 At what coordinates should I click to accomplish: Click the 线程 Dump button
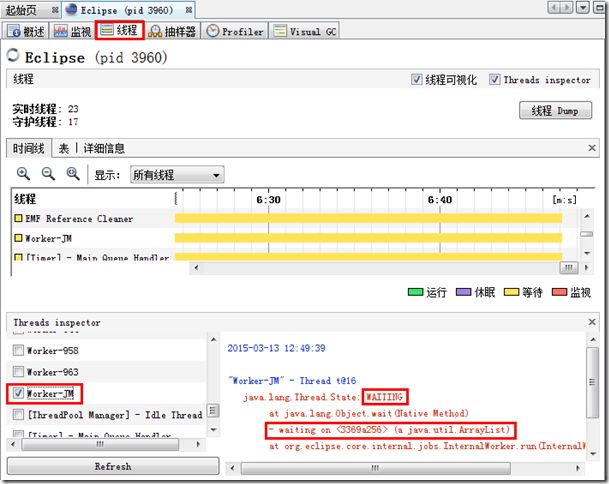(555, 111)
